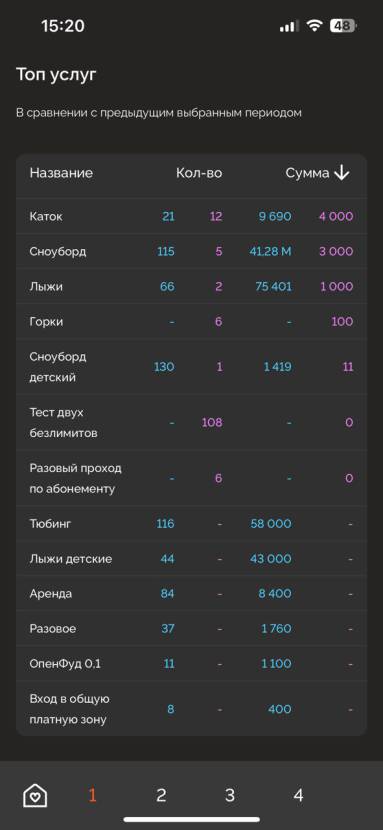The height and width of the screenshot is (830, 383).
Task: Select the Тест двух безлимитов row
Action: tap(191, 422)
